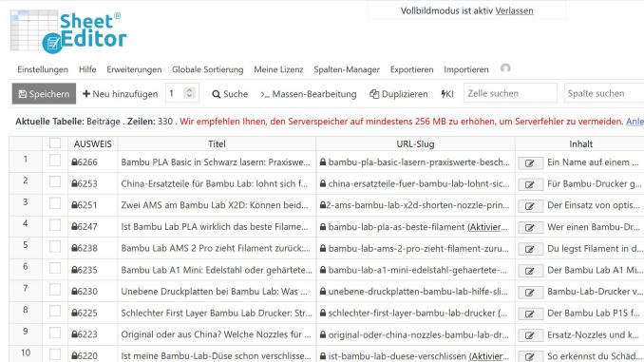644x362 pixels.
Task: Click Verlassen to exit fullscreen
Action: (x=514, y=10)
